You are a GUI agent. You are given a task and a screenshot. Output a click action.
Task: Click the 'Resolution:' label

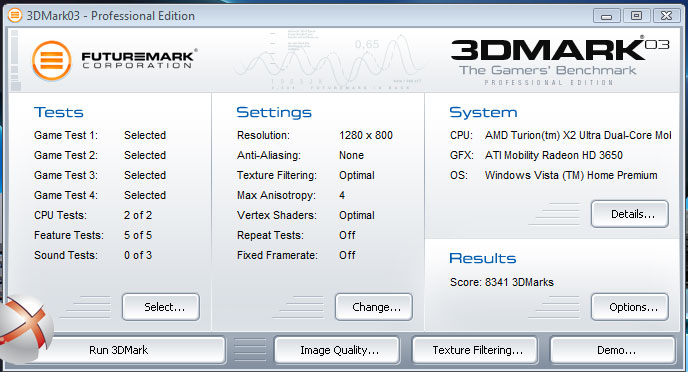tap(263, 135)
